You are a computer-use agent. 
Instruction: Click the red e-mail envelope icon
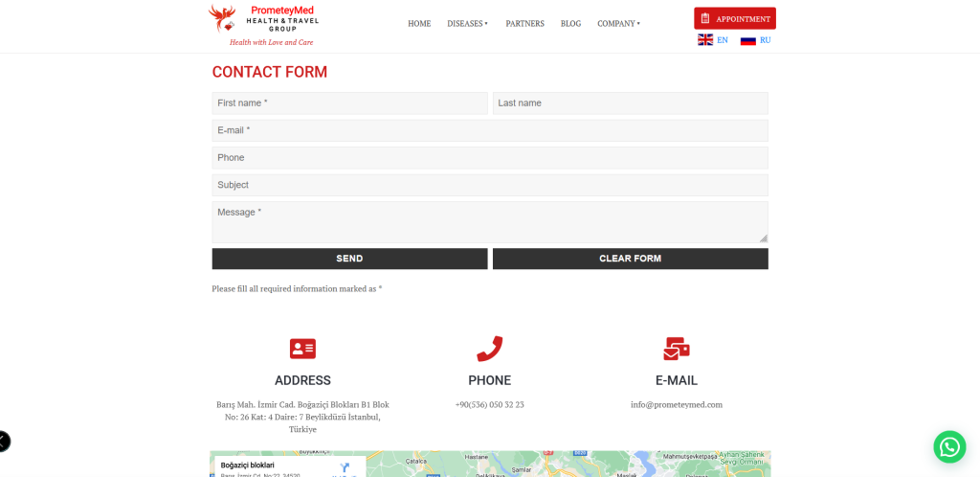coord(677,349)
